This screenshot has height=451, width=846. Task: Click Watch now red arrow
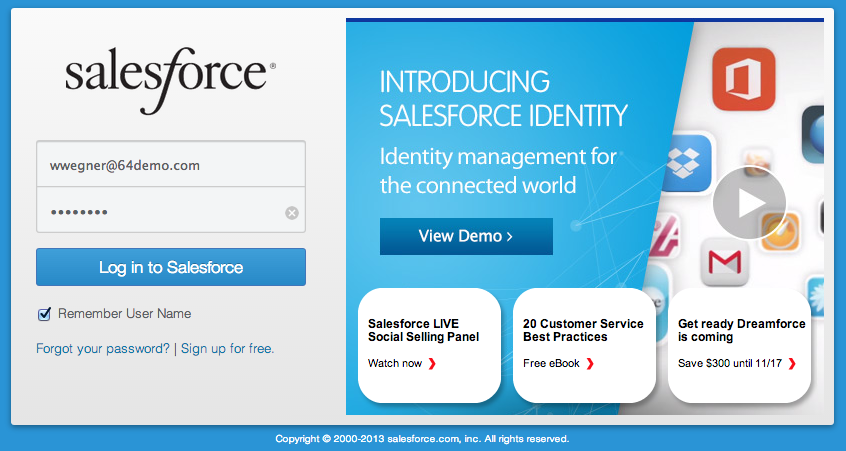pyautogui.click(x=432, y=364)
